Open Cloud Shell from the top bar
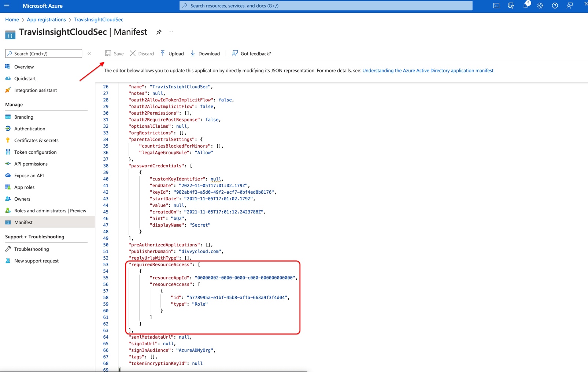The image size is (588, 372). coord(496,5)
